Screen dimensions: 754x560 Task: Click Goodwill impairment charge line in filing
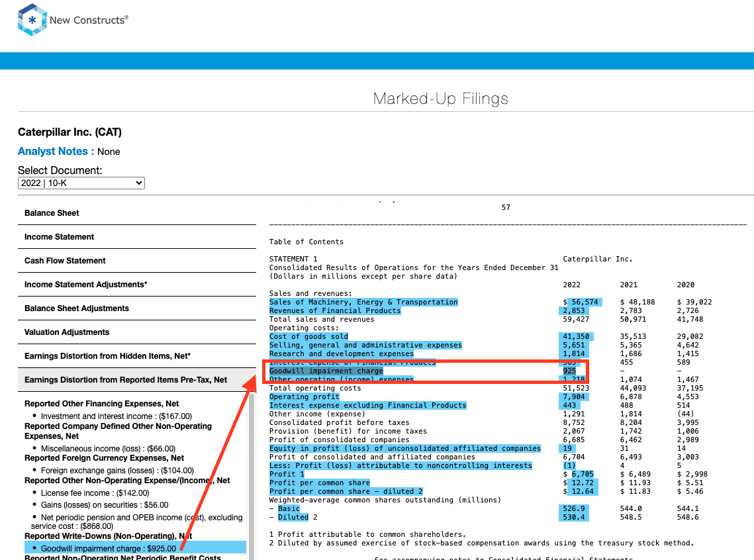click(326, 371)
